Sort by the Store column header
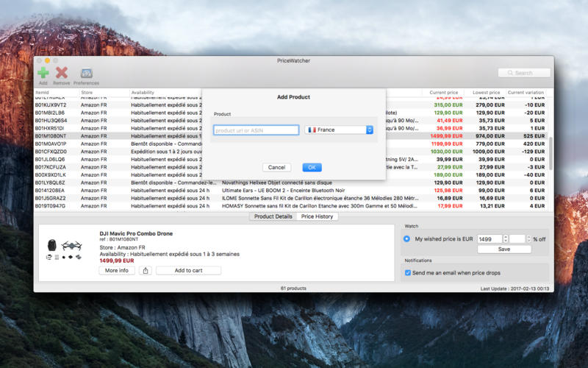The image size is (588, 368). (104, 93)
